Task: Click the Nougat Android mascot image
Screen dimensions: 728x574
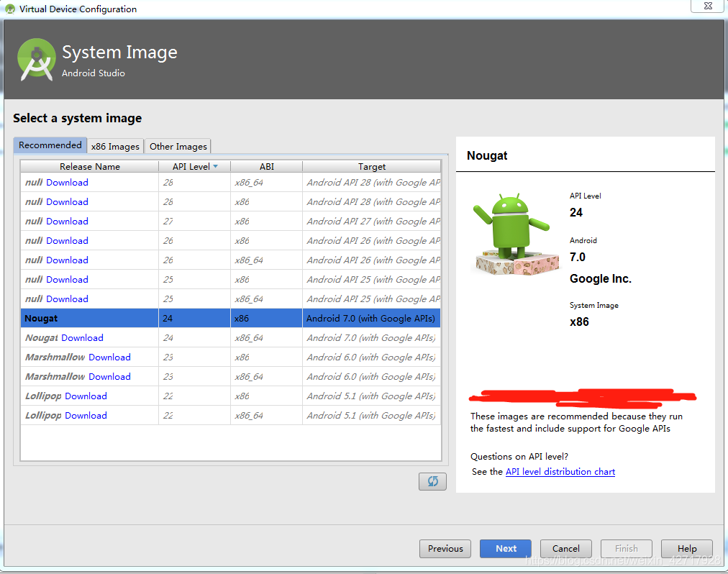Action: 515,234
